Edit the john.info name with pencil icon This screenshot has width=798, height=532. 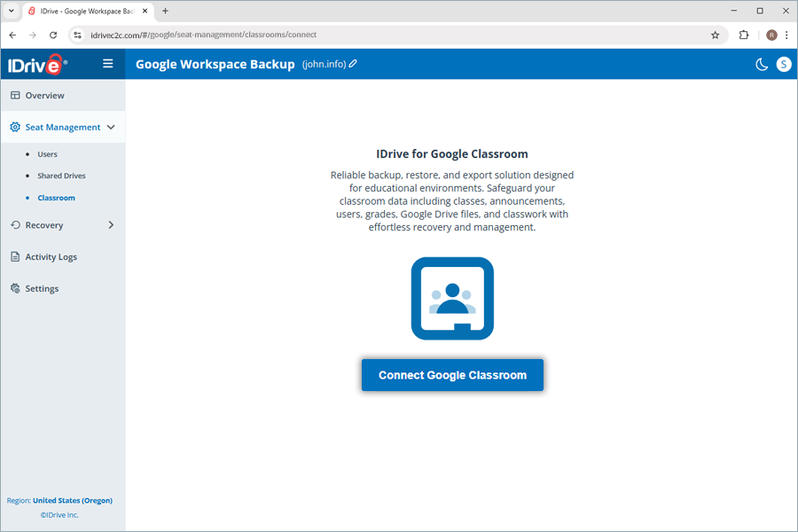point(353,64)
